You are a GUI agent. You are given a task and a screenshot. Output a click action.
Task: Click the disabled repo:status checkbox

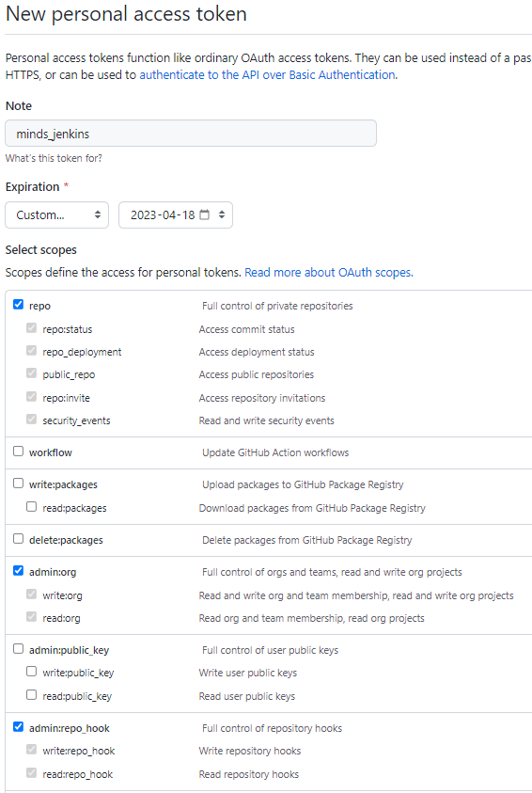31,328
